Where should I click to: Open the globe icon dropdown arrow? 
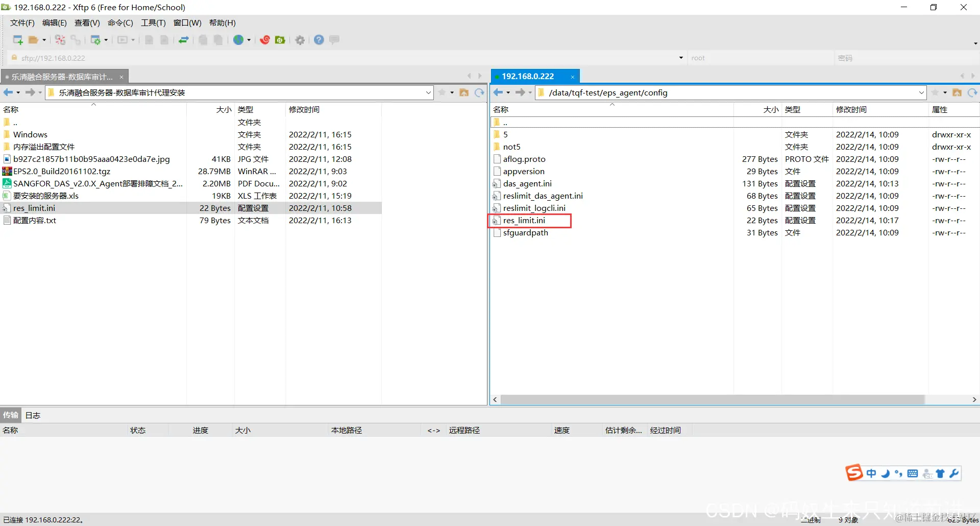[249, 40]
